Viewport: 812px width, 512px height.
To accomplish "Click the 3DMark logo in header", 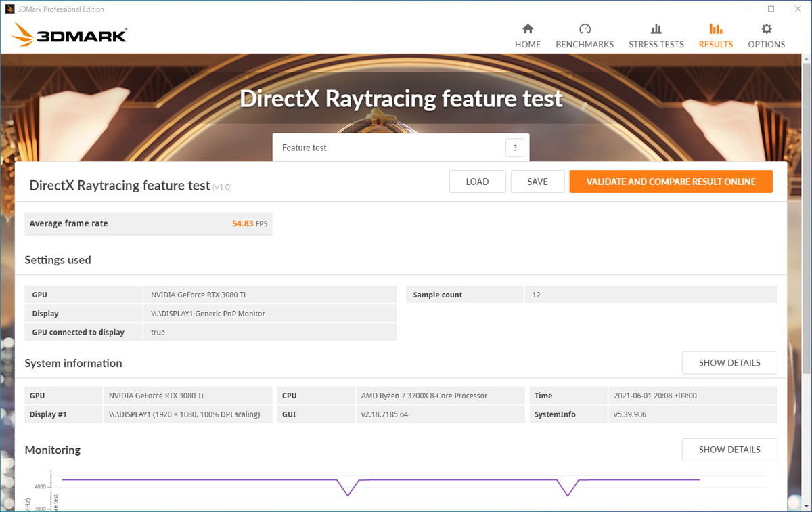I will click(69, 35).
